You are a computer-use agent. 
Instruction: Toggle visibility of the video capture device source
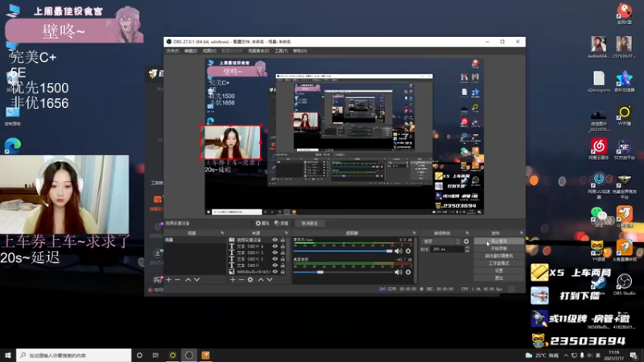coord(275,240)
